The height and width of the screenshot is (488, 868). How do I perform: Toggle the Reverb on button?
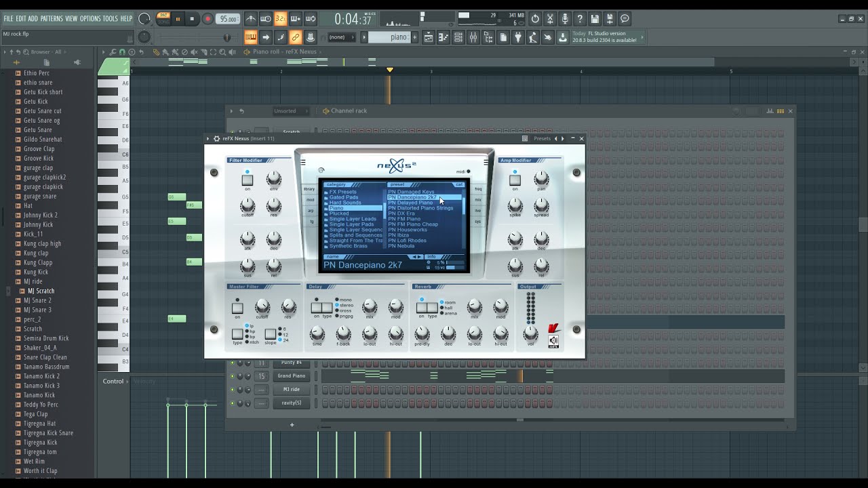422,308
